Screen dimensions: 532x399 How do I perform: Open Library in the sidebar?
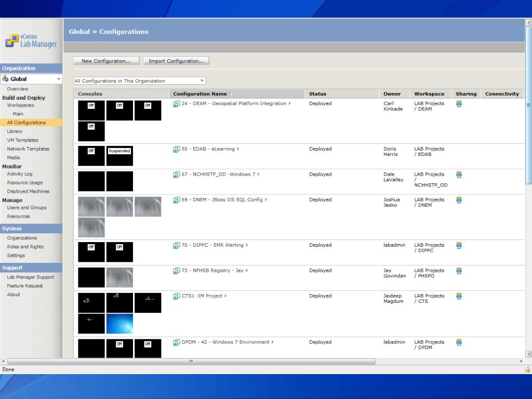pyautogui.click(x=15, y=131)
